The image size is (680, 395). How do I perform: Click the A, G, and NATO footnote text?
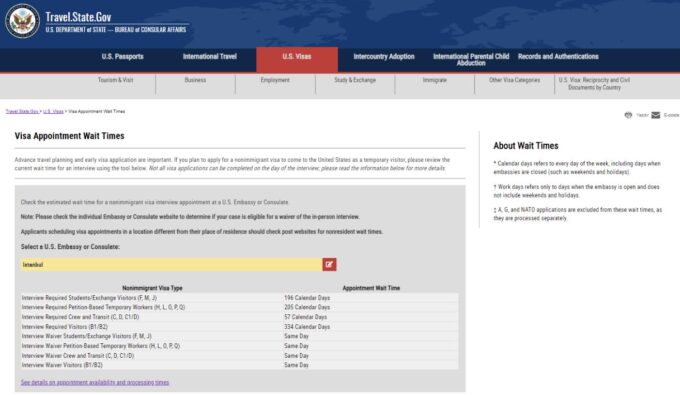[x=578, y=214]
